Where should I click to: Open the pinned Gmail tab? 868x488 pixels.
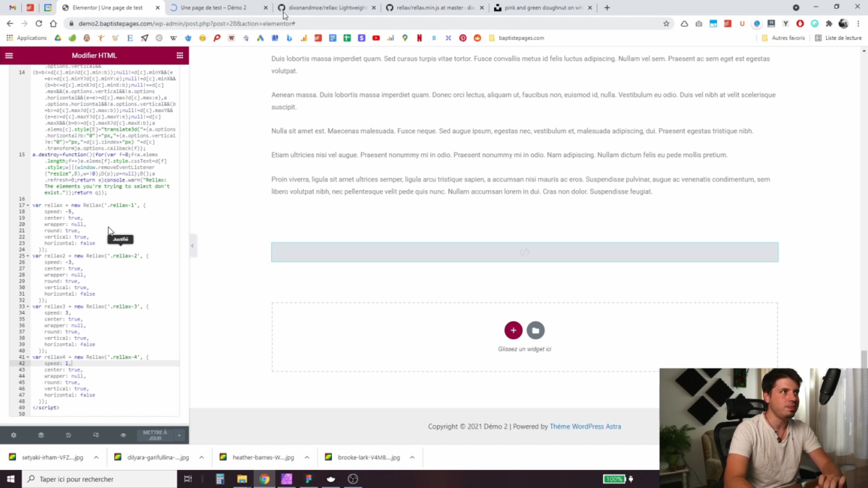(x=12, y=7)
